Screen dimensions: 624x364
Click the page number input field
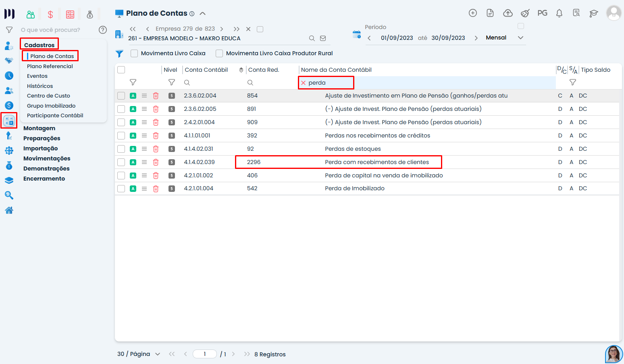pyautogui.click(x=205, y=354)
